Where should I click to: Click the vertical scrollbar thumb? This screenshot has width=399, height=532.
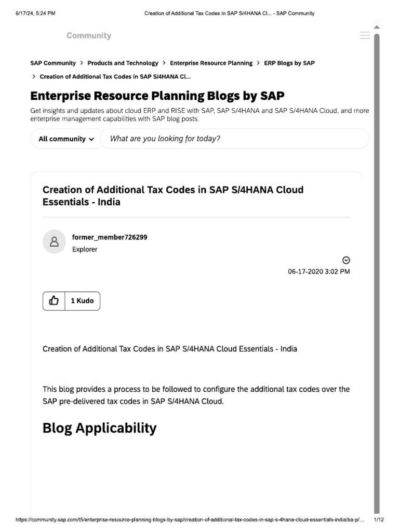tap(377, 273)
